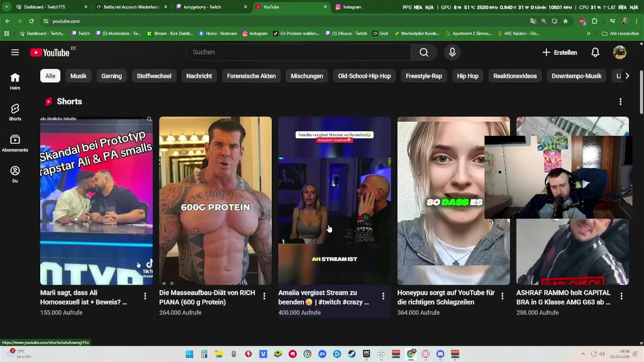This screenshot has height=362, width=644.
Task: Open the Home - Restream bookmark
Action: click(x=218, y=34)
